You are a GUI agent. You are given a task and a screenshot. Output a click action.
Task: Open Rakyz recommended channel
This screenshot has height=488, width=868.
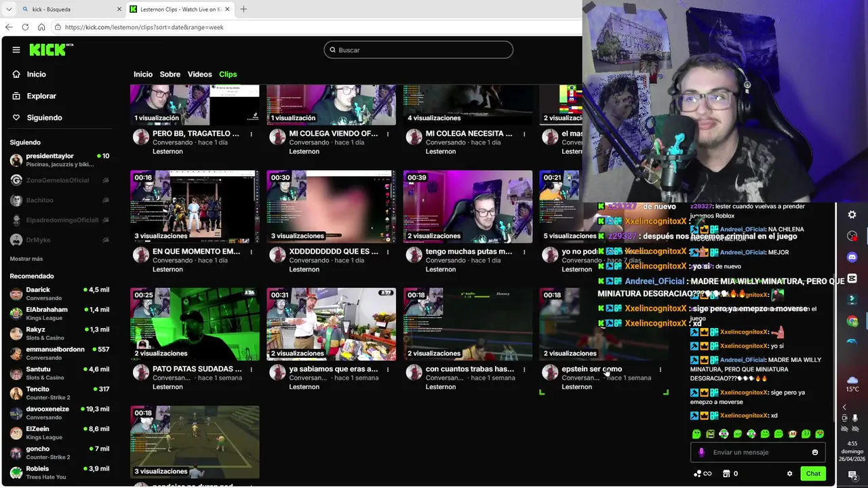pos(59,333)
